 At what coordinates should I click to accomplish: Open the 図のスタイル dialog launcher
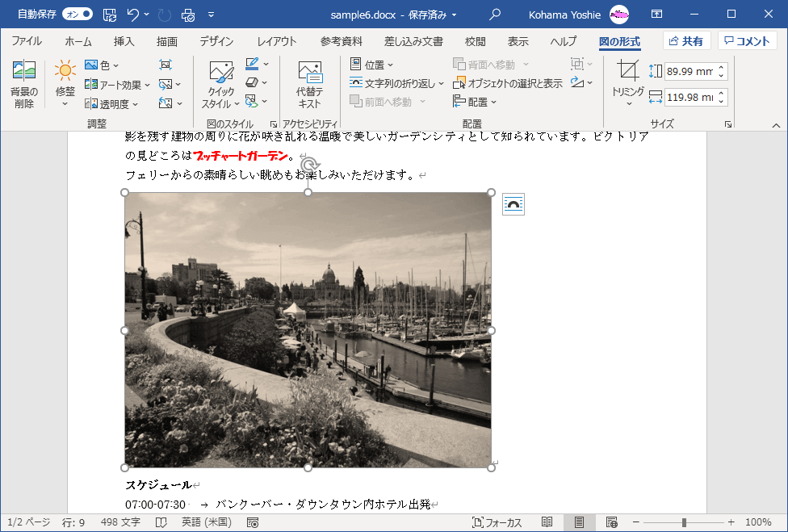pos(274,124)
